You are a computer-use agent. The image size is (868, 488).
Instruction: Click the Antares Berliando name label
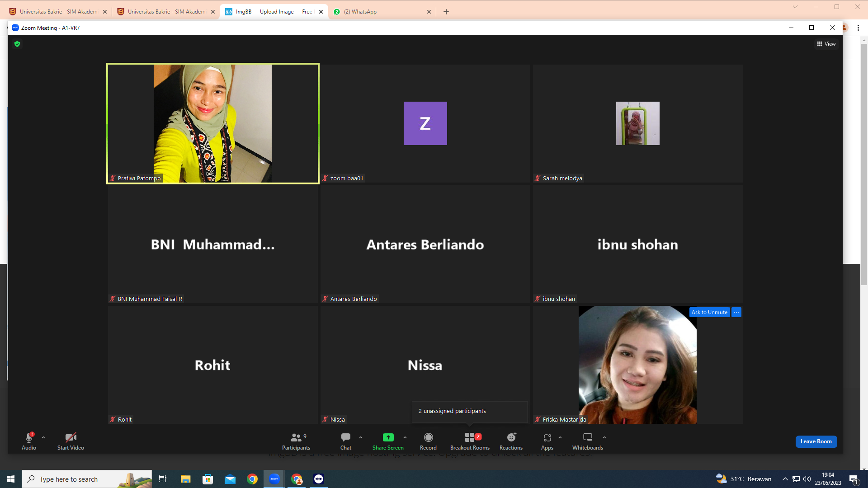coord(354,299)
